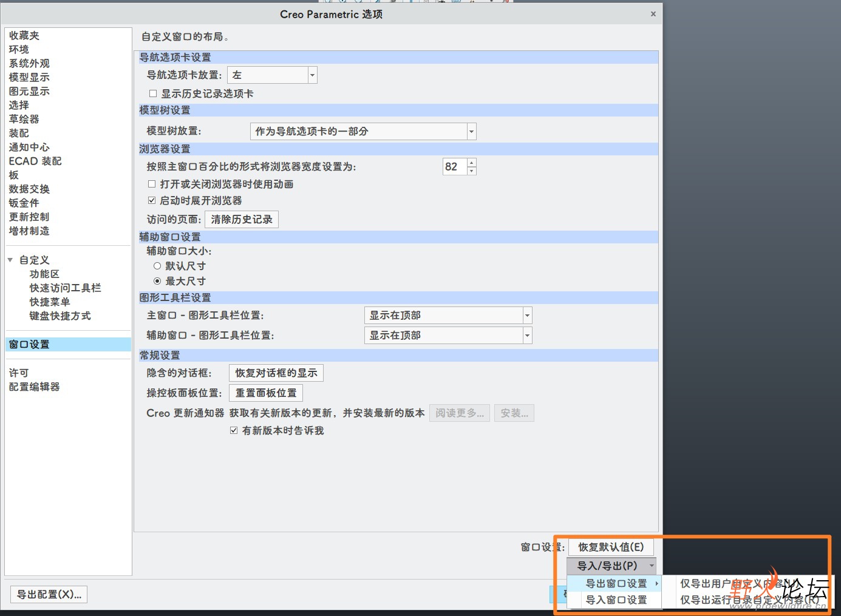841x616 pixels.
Task: Select 窗口设置 in sidebar
Action: point(68,345)
